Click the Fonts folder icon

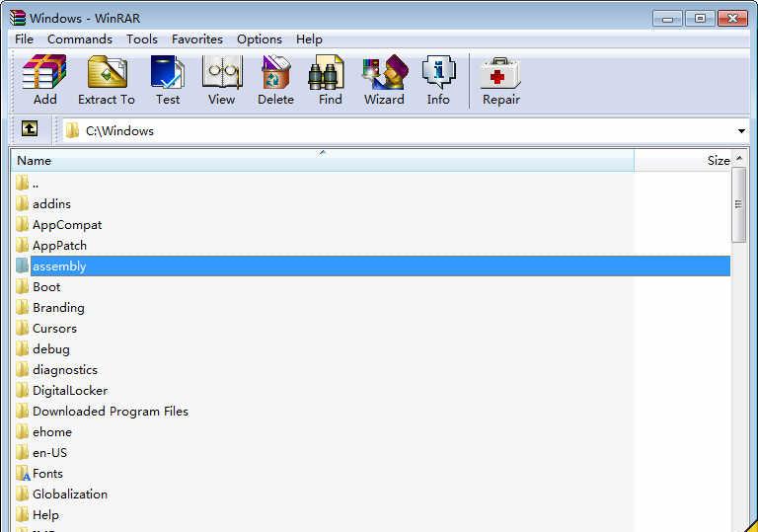pyautogui.click(x=23, y=473)
